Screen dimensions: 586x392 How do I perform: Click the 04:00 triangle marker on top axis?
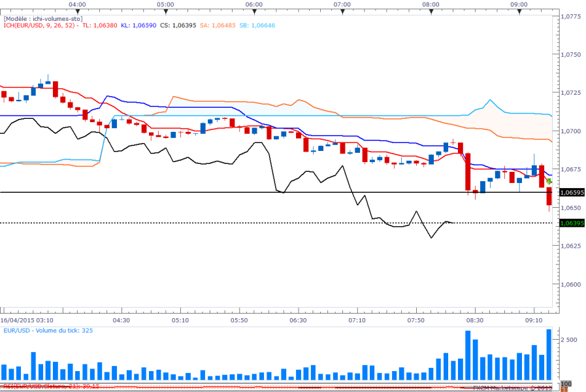tap(77, 12)
